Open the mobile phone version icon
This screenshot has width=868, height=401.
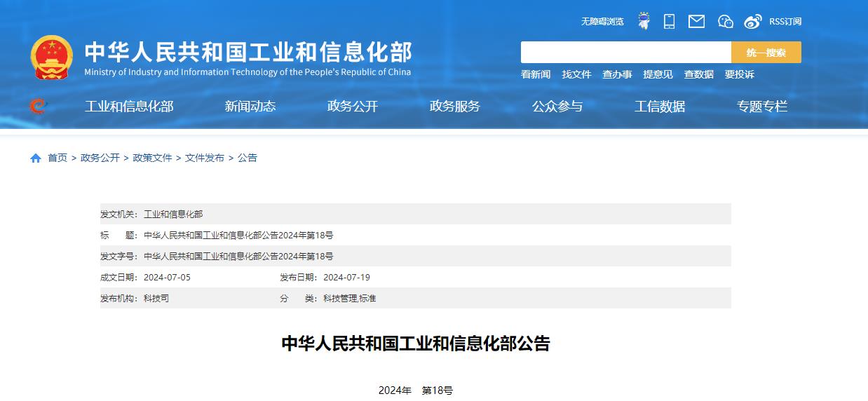670,22
